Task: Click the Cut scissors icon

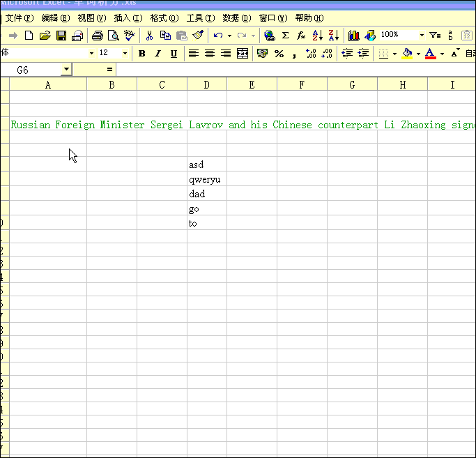Action: click(x=149, y=36)
